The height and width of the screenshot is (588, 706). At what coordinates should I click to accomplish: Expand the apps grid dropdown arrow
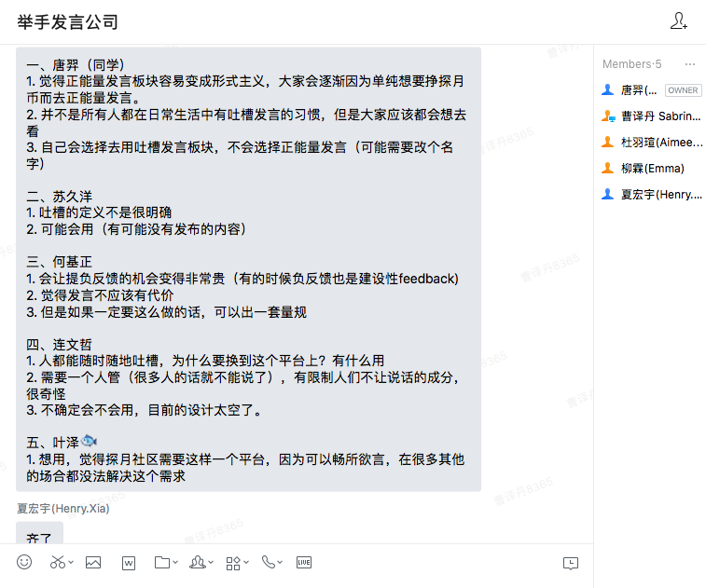[x=246, y=562]
